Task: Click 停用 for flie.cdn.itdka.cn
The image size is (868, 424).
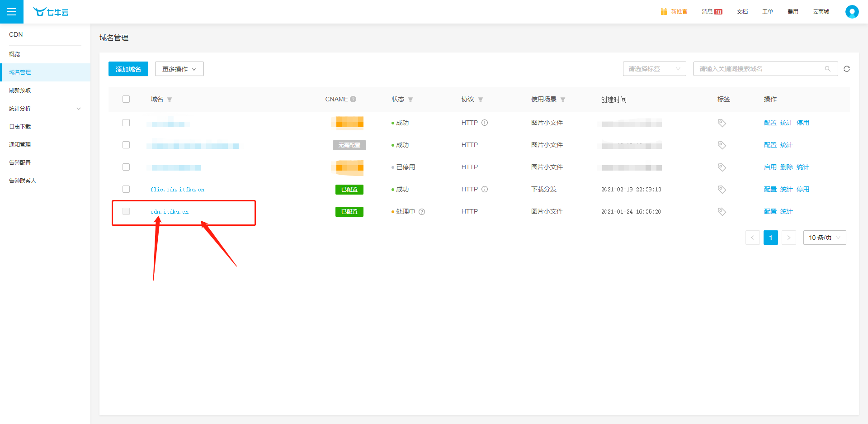Action: click(x=803, y=189)
